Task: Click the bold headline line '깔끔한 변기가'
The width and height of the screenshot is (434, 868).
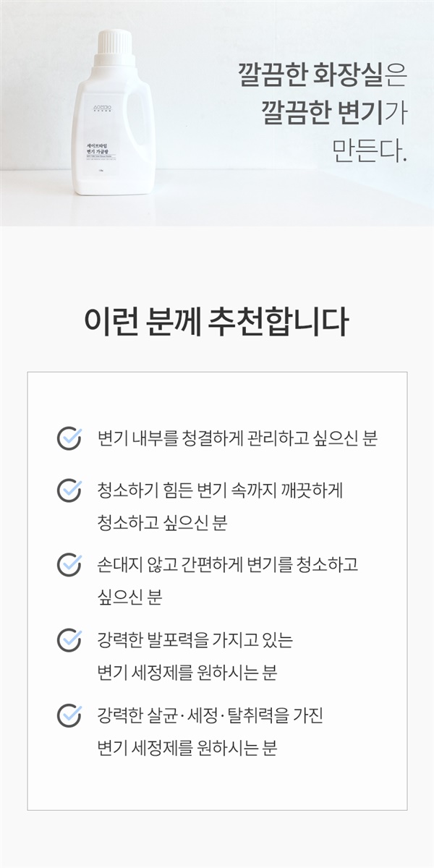Action: point(333,111)
